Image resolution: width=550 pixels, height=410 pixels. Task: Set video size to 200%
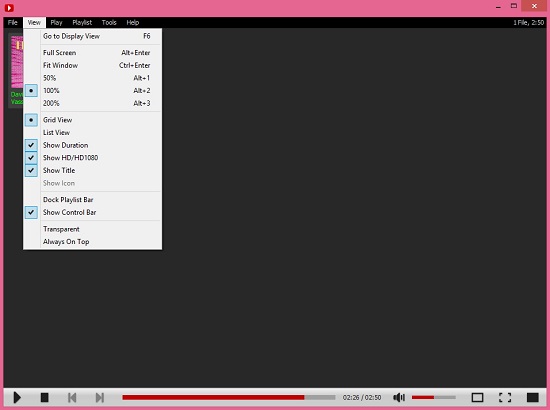tap(93, 103)
